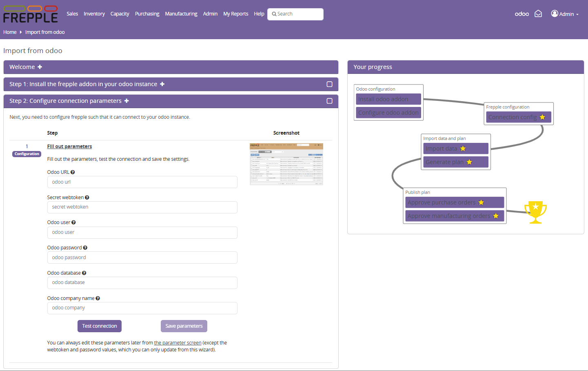Click the Odoo database input field
Viewport: 588px width, 371px height.
point(142,283)
